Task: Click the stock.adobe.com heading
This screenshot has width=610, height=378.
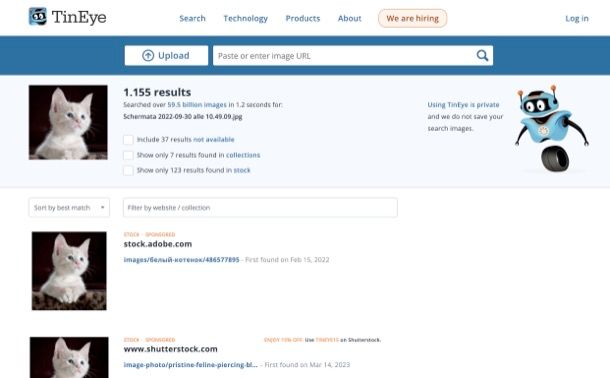Action: (x=158, y=244)
